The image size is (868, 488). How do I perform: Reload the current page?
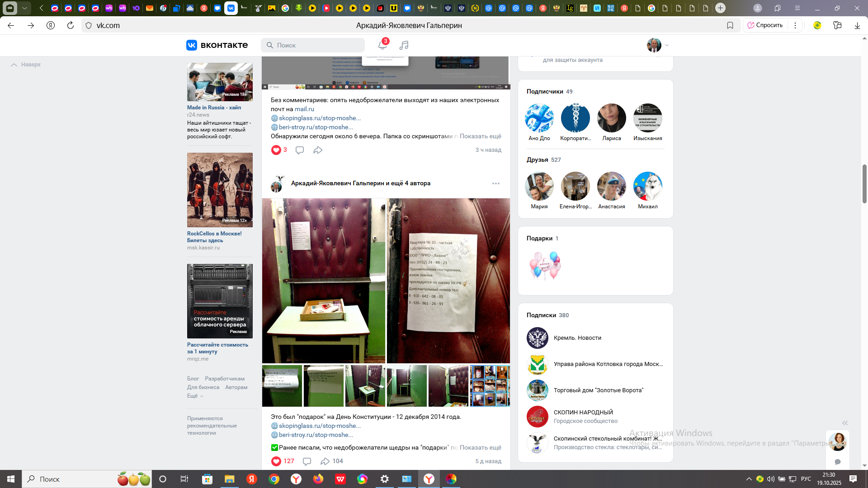click(x=71, y=25)
